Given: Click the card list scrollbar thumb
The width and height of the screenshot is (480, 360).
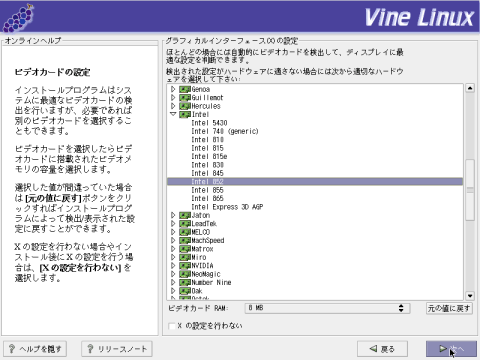Looking at the screenshot, I should pyautogui.click(x=470, y=190).
